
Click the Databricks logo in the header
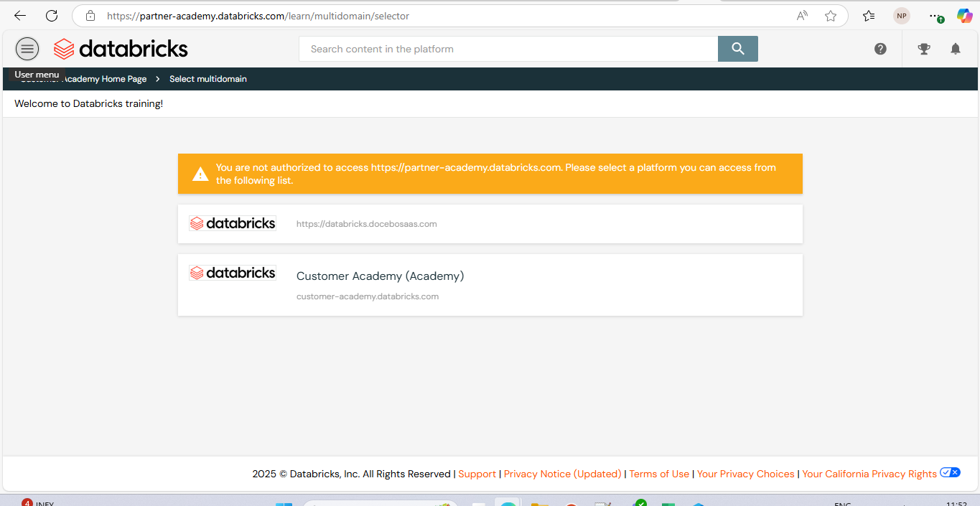coord(120,49)
